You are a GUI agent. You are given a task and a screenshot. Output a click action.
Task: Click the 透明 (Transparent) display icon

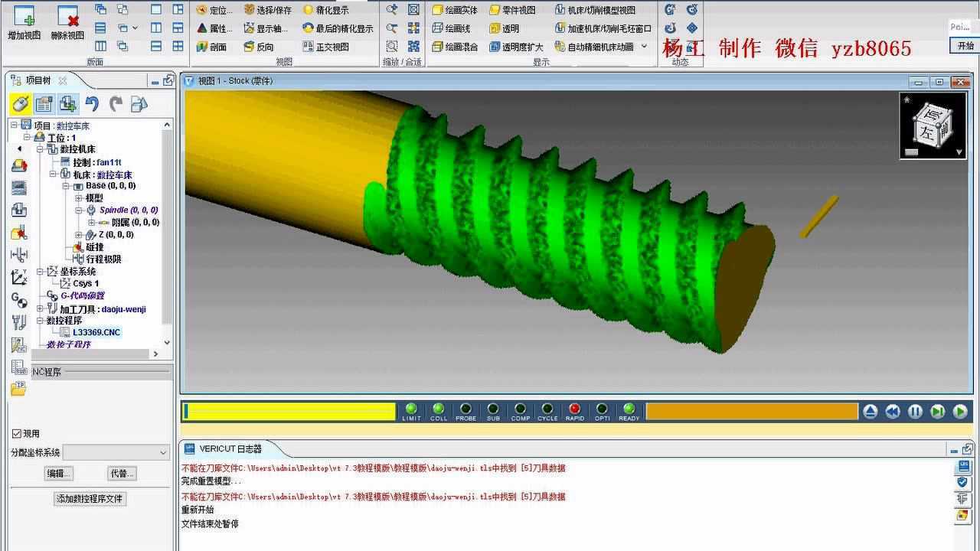point(495,28)
